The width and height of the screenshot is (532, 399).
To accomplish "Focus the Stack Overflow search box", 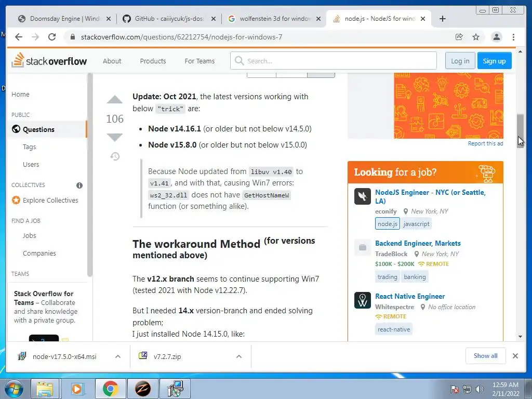I will click(333, 61).
